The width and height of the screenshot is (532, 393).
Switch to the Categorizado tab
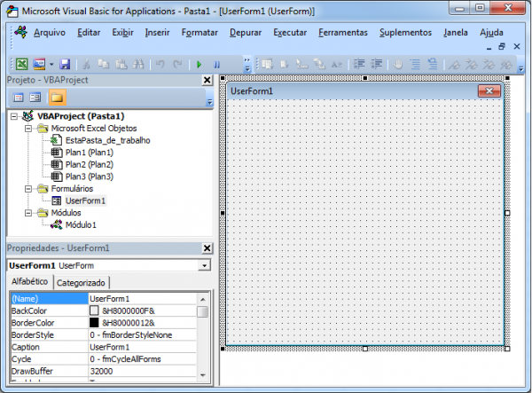(82, 282)
